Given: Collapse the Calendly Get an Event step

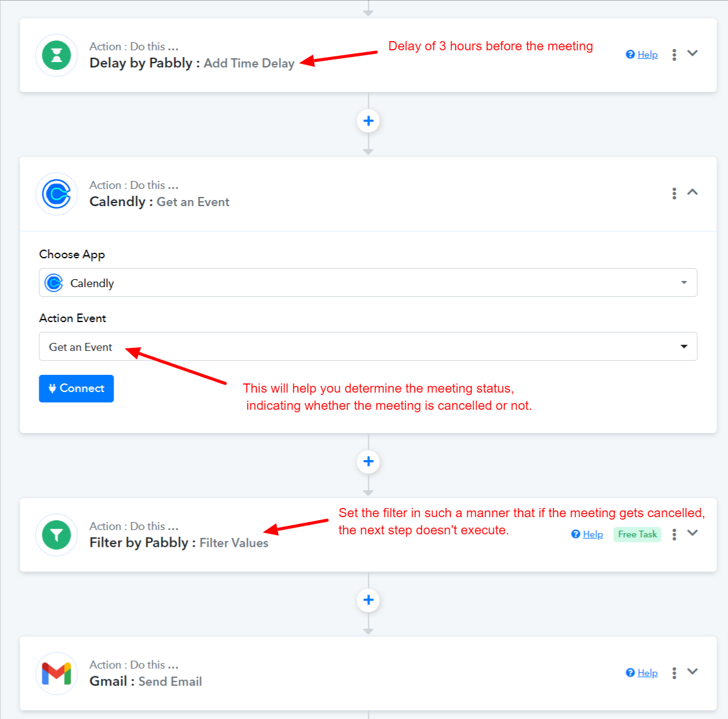Looking at the screenshot, I should (692, 192).
